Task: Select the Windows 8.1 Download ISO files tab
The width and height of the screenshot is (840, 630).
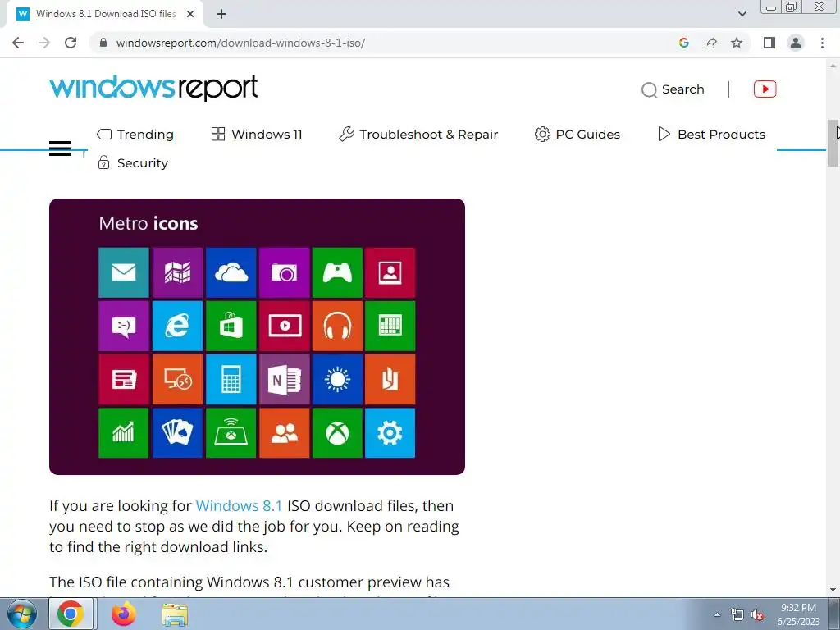Action: (104, 15)
